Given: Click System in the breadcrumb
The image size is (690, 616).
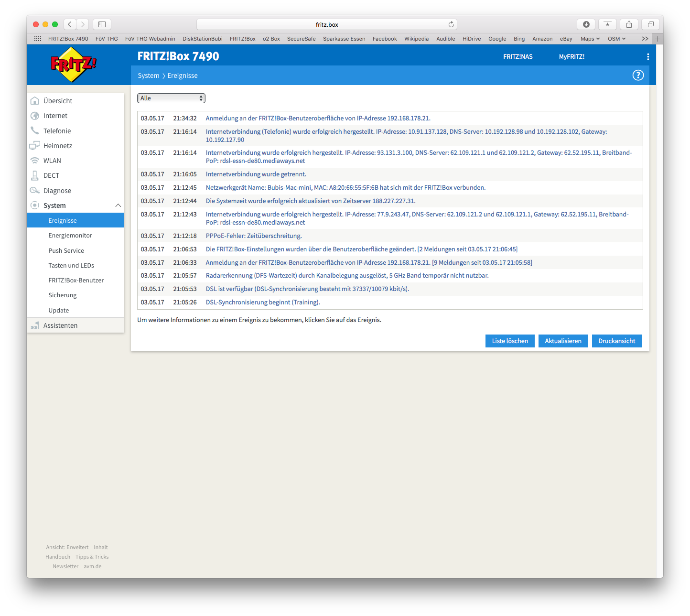Looking at the screenshot, I should click(149, 76).
